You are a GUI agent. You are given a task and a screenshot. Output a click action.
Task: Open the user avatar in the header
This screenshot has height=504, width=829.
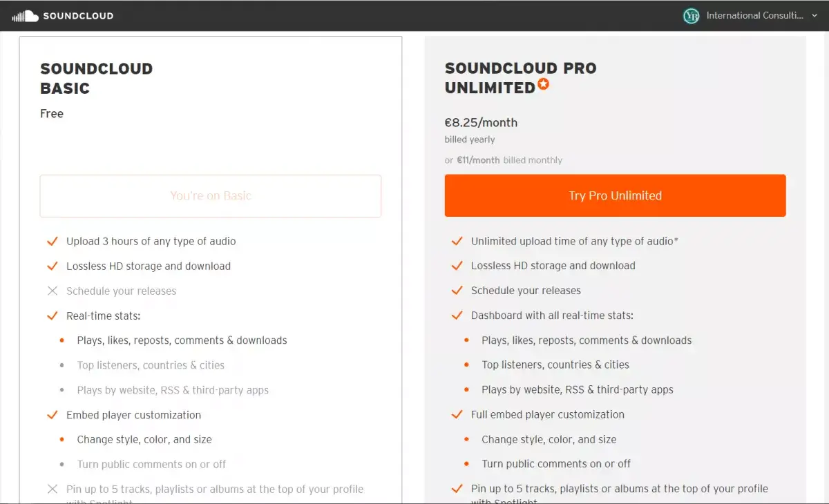691,16
